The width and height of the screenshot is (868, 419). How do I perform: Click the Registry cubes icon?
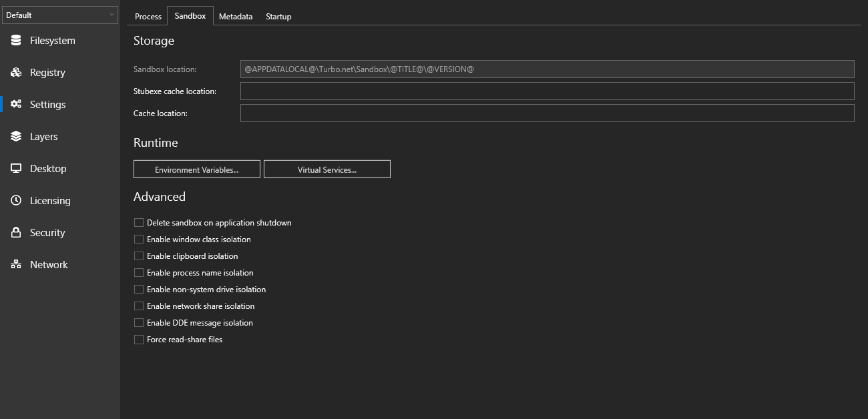[16, 73]
